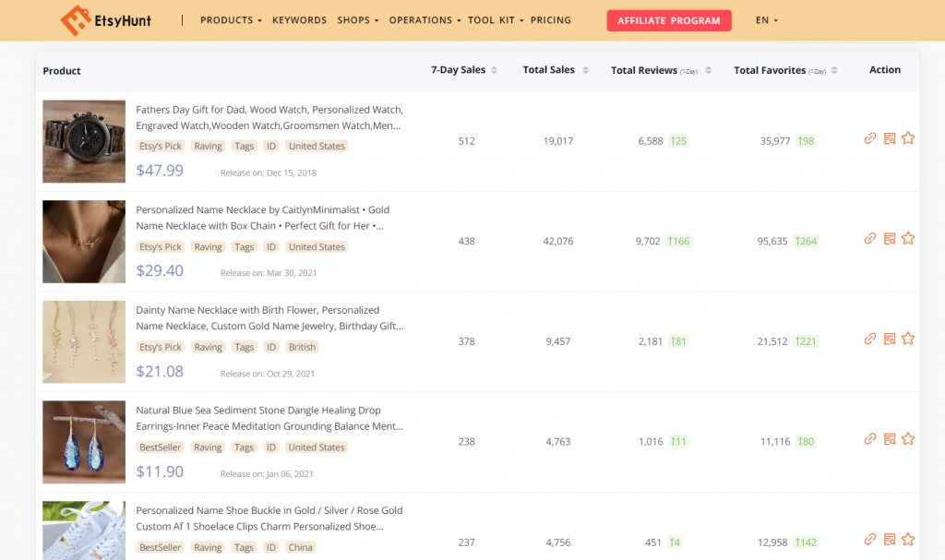Screen dimensions: 945x560
Task: Click the Affiliate Program button
Action: point(668,20)
